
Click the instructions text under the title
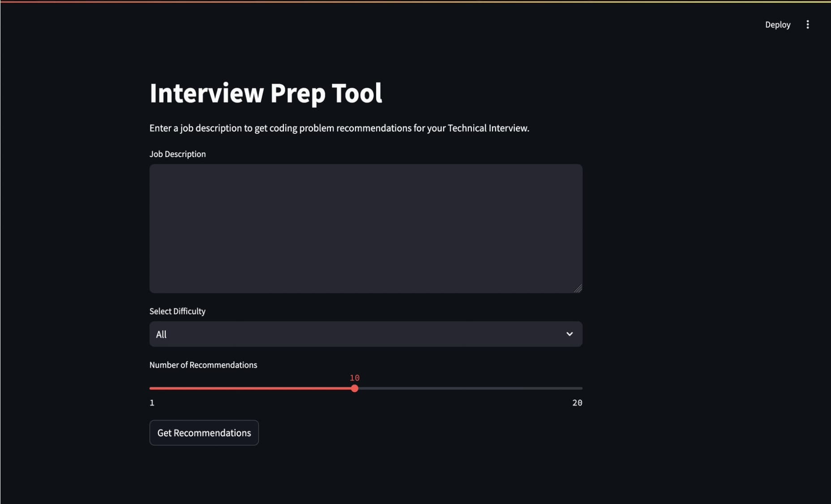click(339, 128)
